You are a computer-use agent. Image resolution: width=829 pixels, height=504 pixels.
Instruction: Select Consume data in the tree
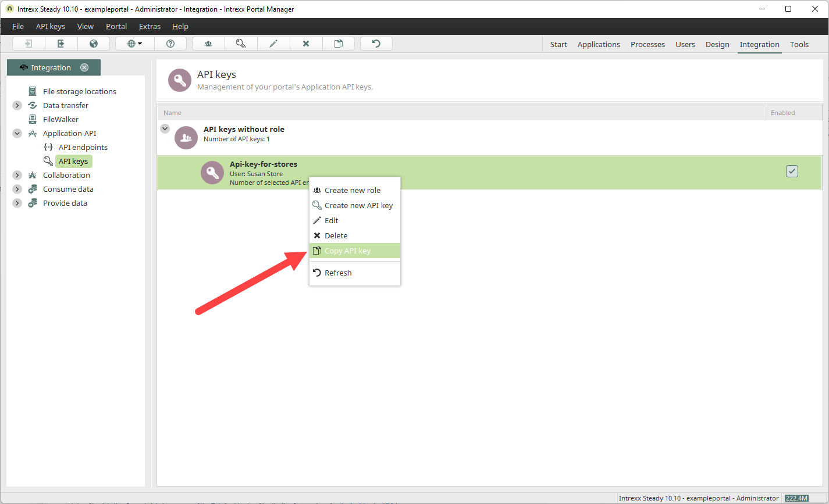[x=68, y=189]
